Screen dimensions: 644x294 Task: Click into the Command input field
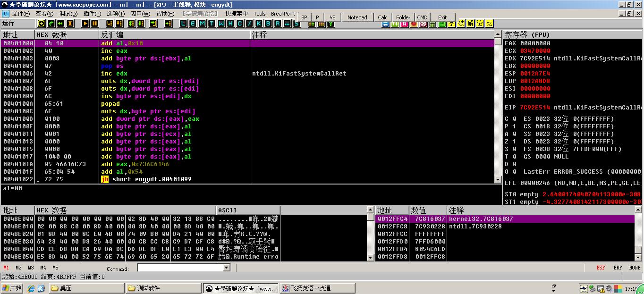pyautogui.click(x=180, y=268)
